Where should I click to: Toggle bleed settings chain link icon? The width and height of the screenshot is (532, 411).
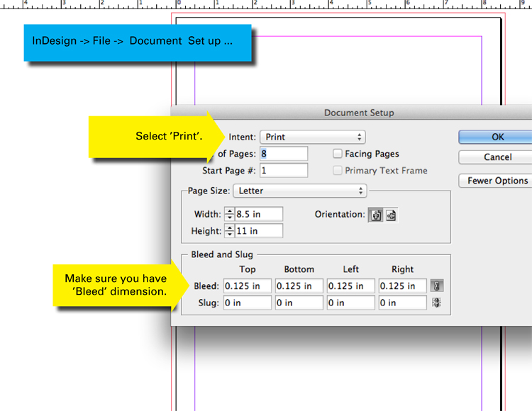tap(437, 286)
